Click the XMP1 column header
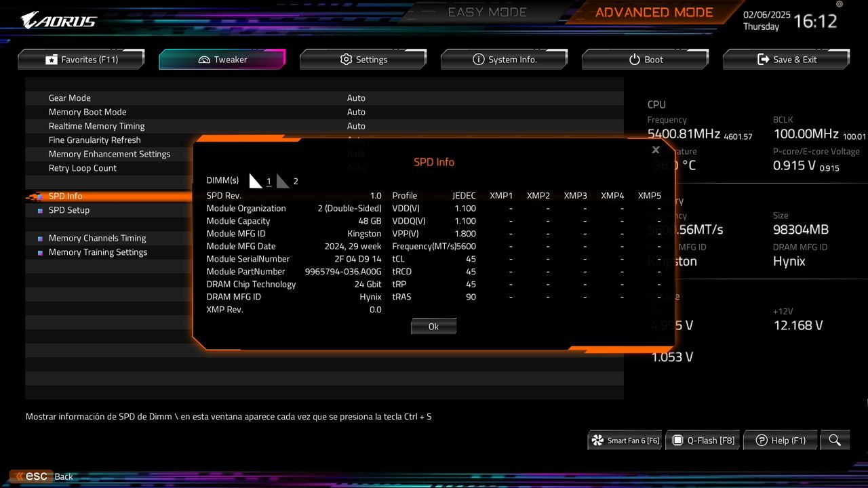The height and width of the screenshot is (488, 868). (501, 196)
